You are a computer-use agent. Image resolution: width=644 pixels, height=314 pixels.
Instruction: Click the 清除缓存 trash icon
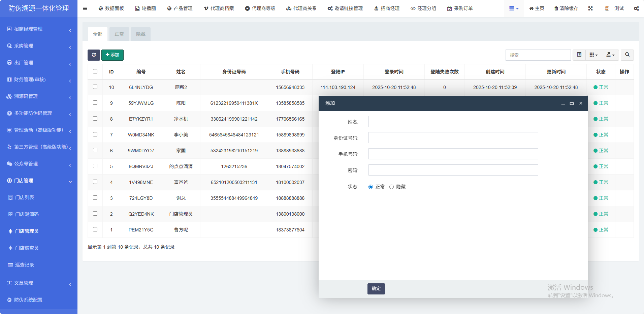click(x=556, y=8)
